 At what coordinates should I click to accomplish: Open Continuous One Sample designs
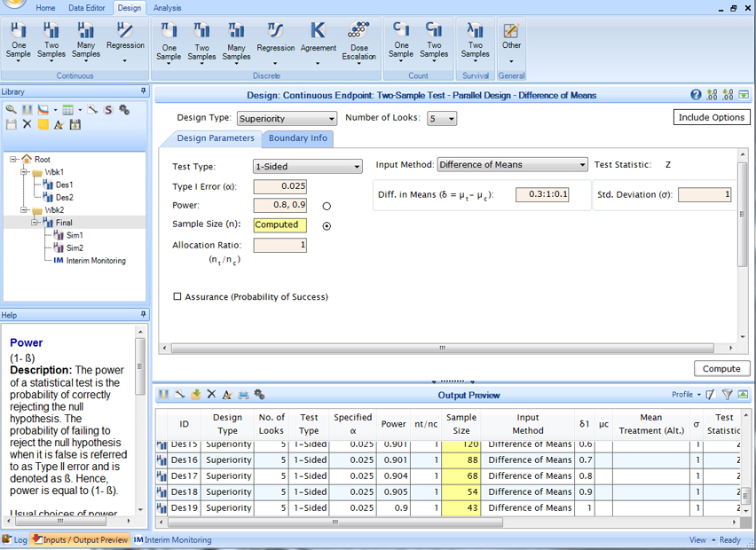[x=19, y=43]
